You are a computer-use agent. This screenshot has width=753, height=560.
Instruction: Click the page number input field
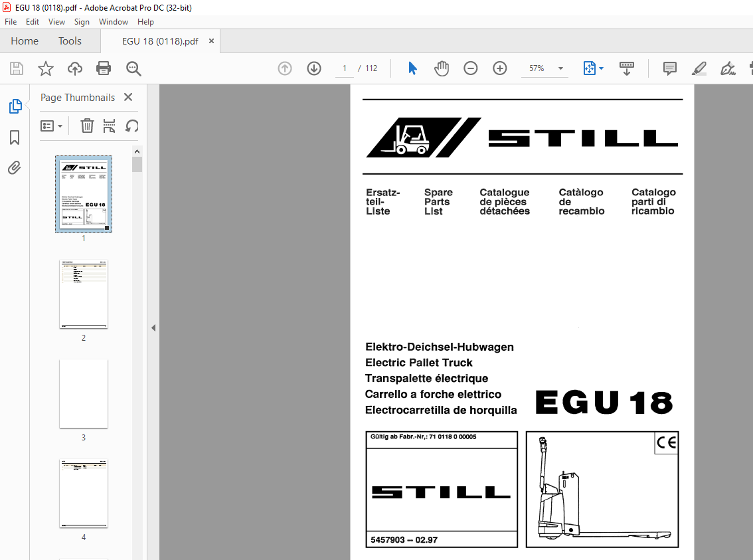pyautogui.click(x=345, y=68)
